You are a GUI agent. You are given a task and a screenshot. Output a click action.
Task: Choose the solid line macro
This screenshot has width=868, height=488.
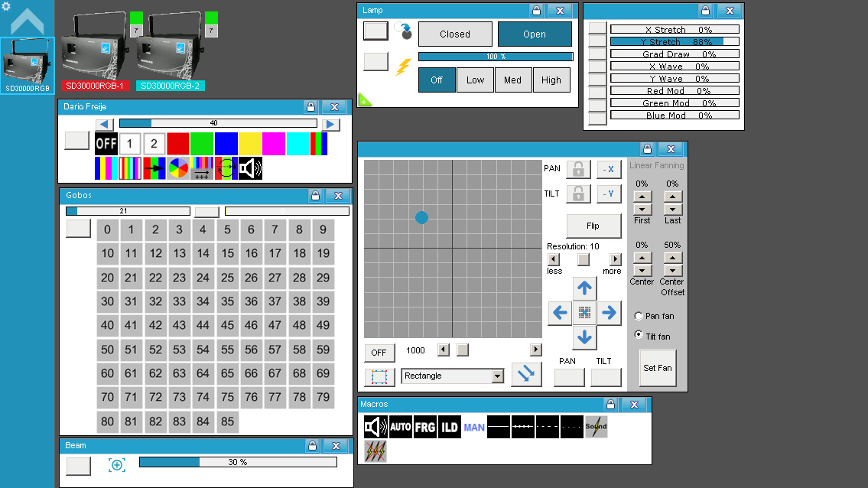click(x=498, y=427)
